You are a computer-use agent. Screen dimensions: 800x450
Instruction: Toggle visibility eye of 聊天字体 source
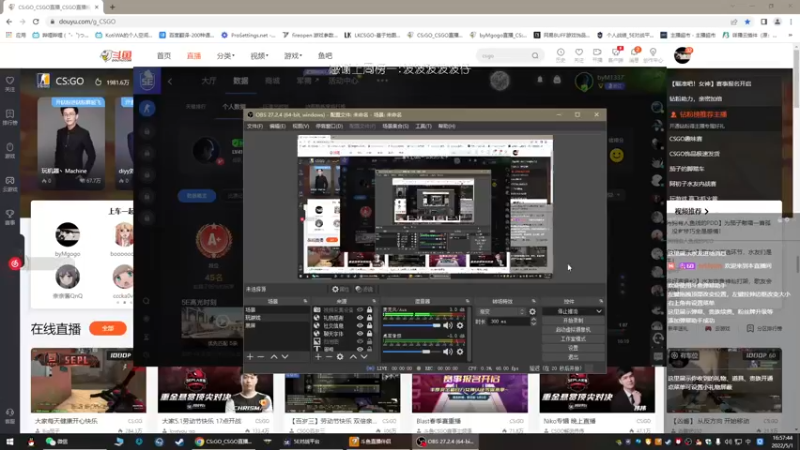360,334
